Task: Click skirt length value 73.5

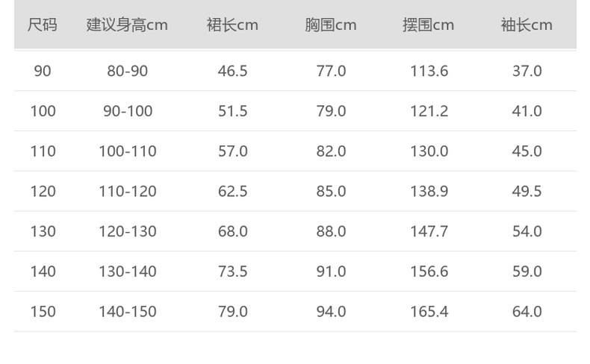Action: click(x=232, y=272)
